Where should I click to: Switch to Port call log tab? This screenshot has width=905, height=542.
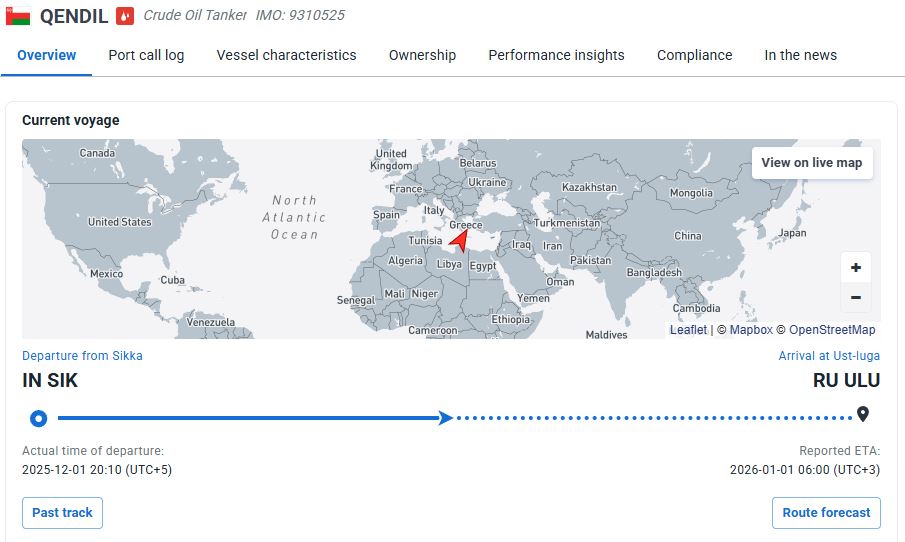click(146, 55)
